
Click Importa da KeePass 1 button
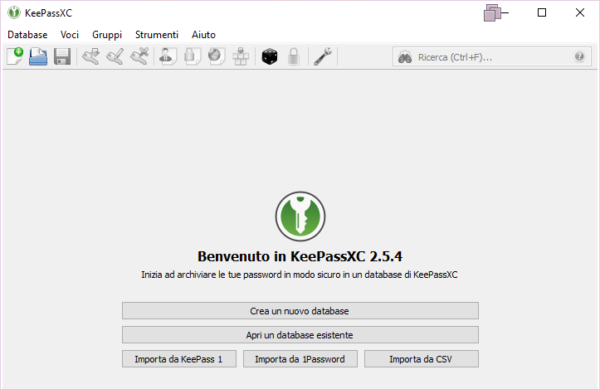point(179,359)
